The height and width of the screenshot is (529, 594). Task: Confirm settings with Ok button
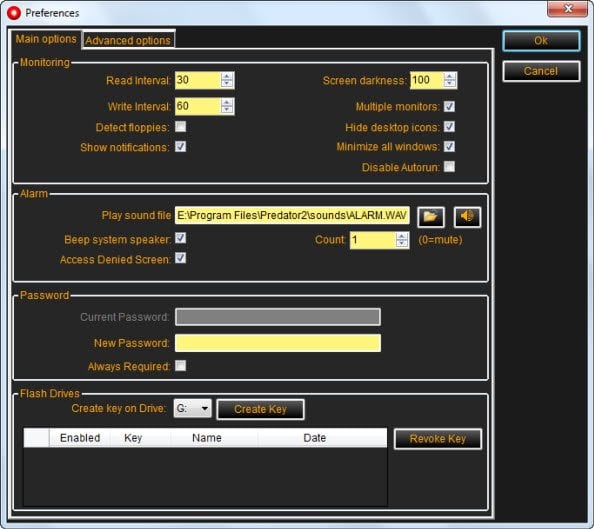click(541, 41)
